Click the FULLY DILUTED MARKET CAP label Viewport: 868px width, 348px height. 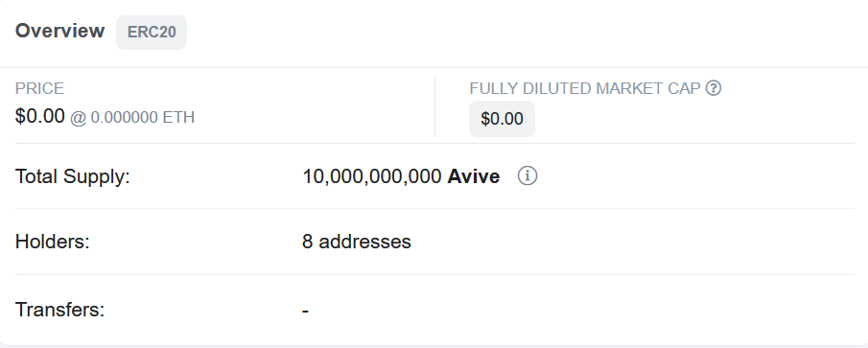[585, 88]
